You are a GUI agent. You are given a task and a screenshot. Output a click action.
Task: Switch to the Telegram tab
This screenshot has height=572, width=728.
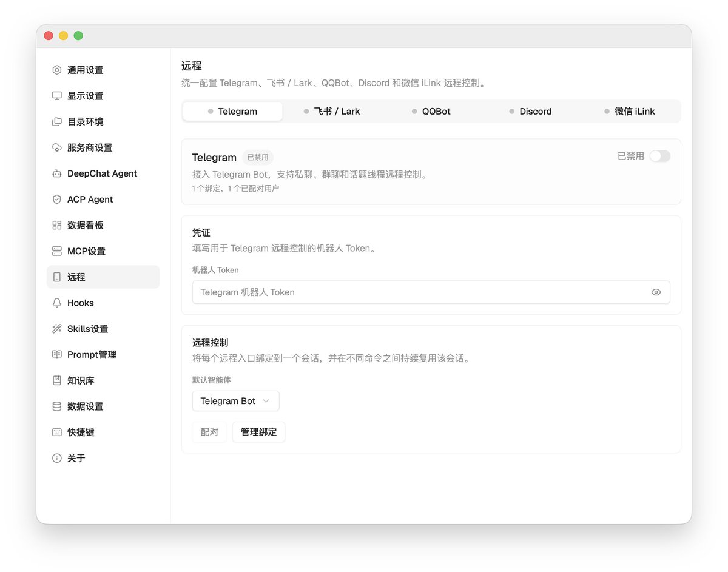pyautogui.click(x=232, y=111)
